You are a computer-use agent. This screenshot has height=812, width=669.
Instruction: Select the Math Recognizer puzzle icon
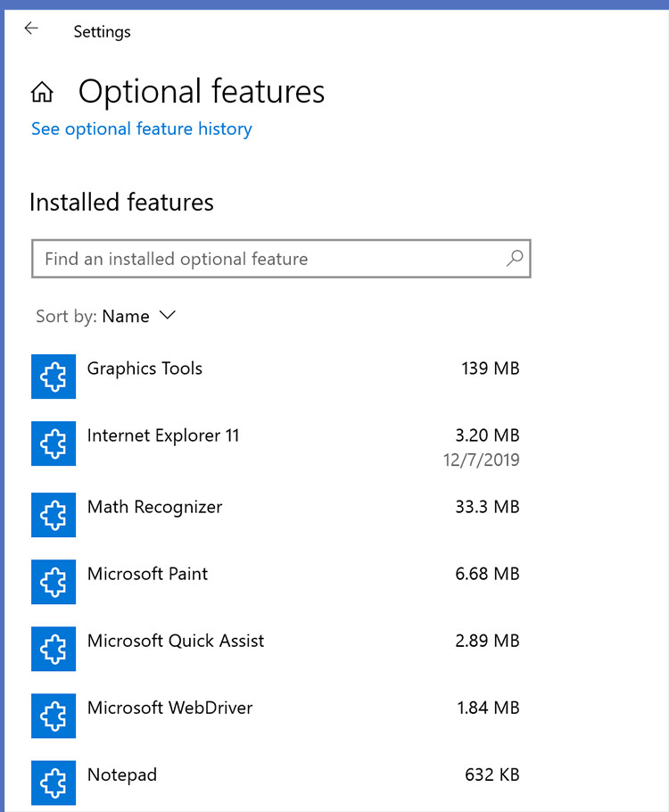pos(54,515)
